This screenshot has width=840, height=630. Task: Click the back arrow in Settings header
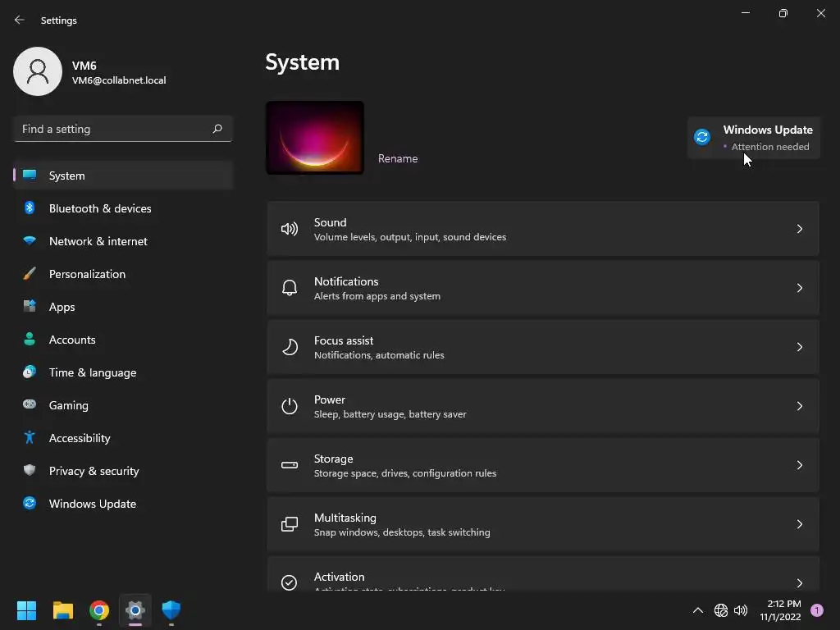(x=20, y=20)
